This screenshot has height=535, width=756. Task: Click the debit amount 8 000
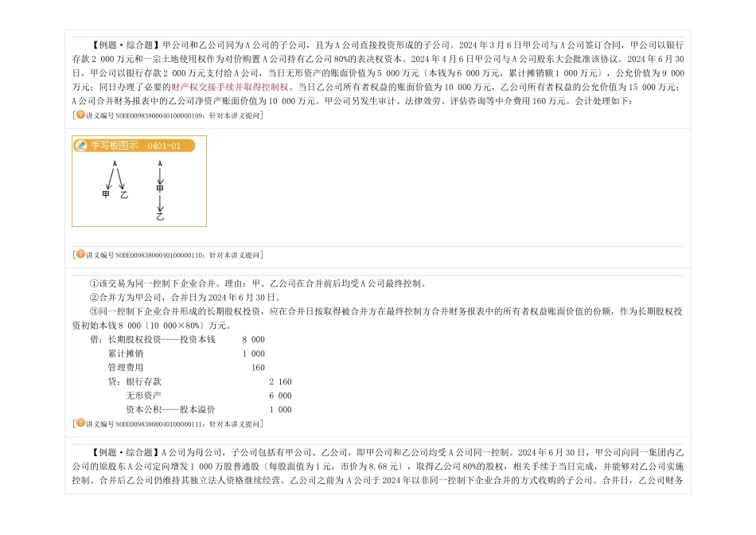[254, 340]
